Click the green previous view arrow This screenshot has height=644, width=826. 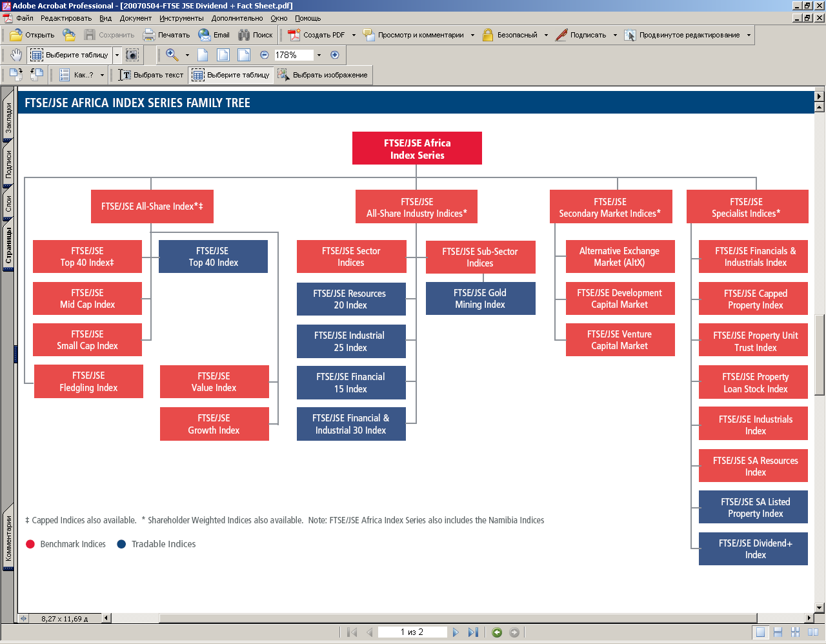pos(497,632)
